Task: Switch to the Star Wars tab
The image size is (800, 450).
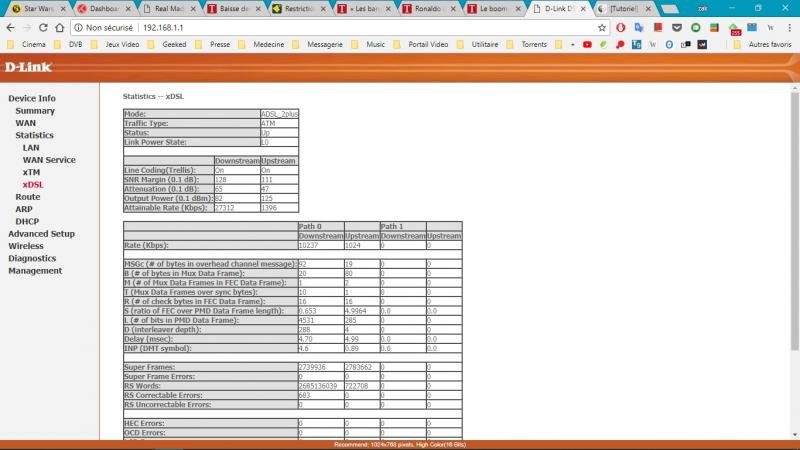Action: 38,9
